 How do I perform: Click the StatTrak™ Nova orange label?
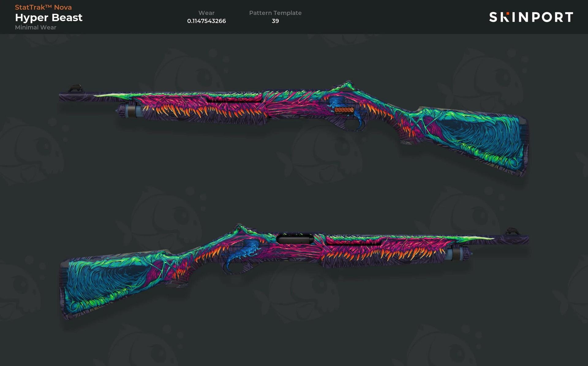pos(43,7)
